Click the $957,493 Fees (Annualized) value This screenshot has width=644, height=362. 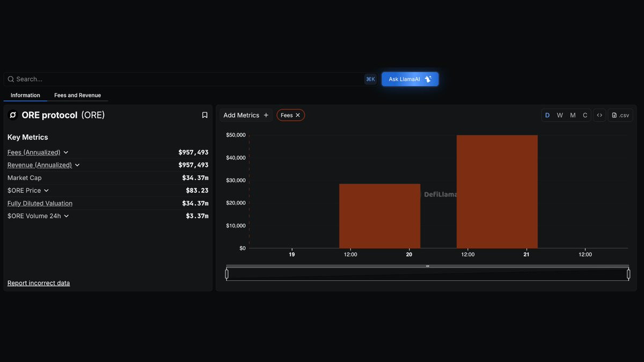coord(193,152)
